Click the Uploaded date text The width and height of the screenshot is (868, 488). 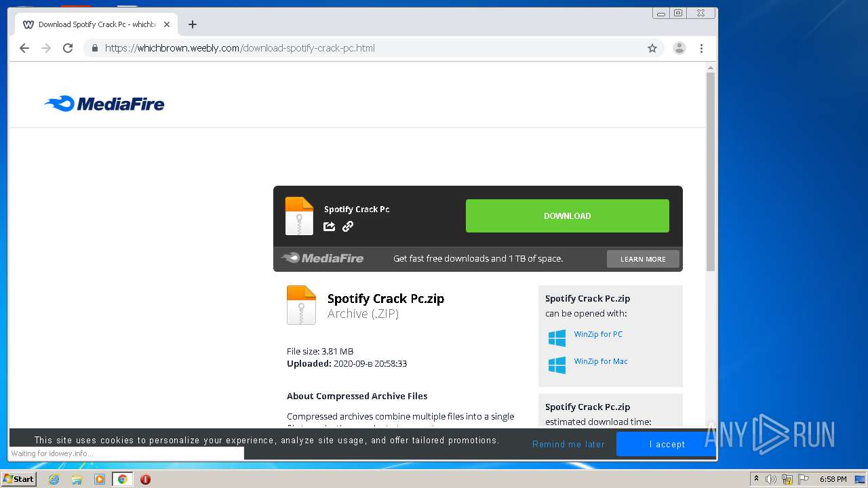click(x=347, y=363)
